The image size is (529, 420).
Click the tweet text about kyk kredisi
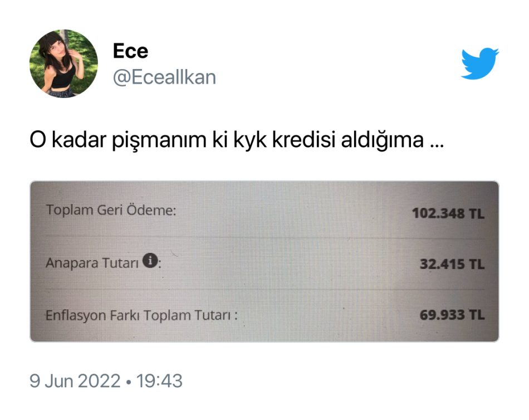click(237, 140)
